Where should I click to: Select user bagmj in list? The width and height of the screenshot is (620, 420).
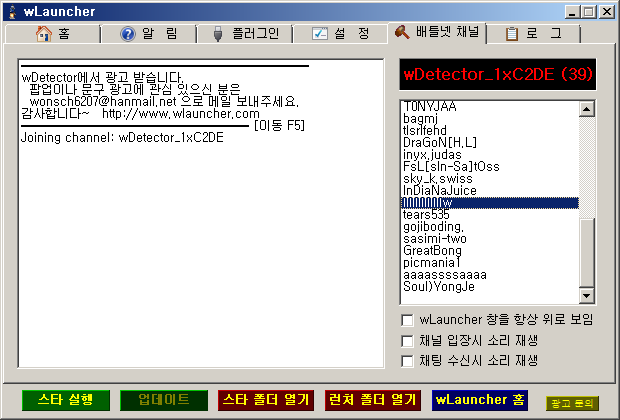click(490, 118)
